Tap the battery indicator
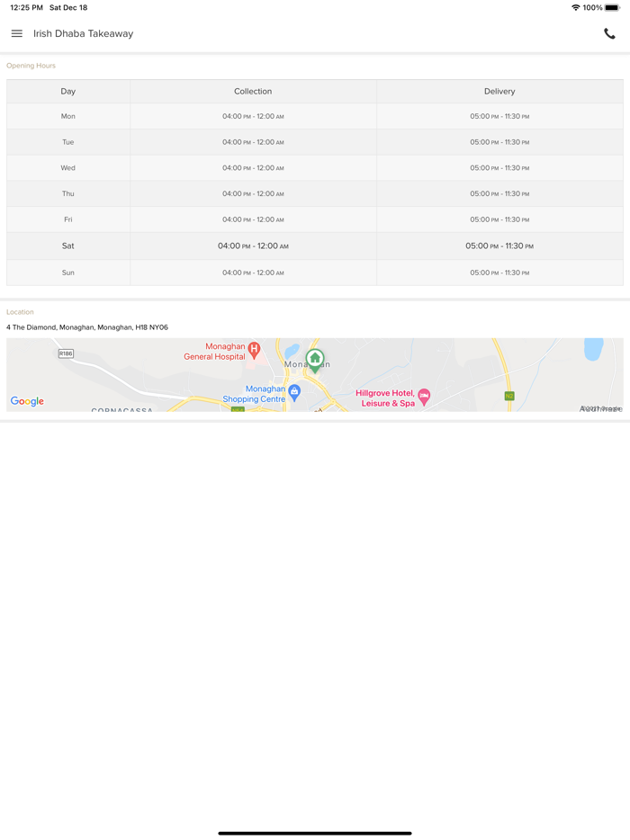Screen dimensions: 630x840 612,7
